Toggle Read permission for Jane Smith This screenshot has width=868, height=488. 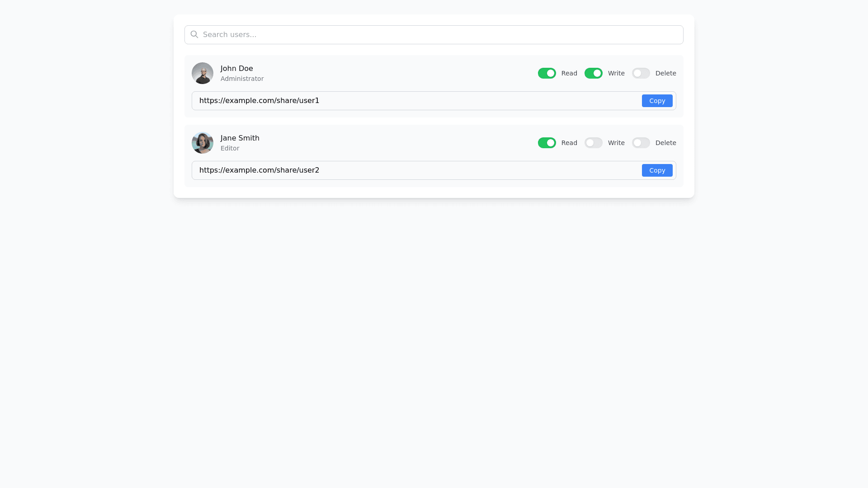(547, 143)
